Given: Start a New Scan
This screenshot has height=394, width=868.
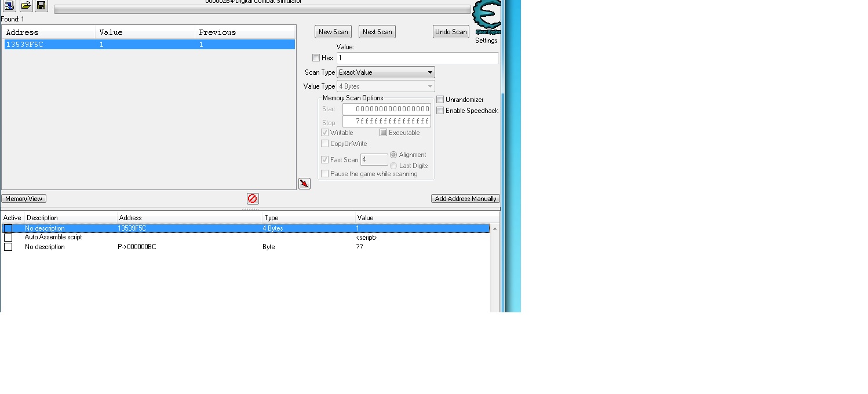Looking at the screenshot, I should (x=333, y=32).
